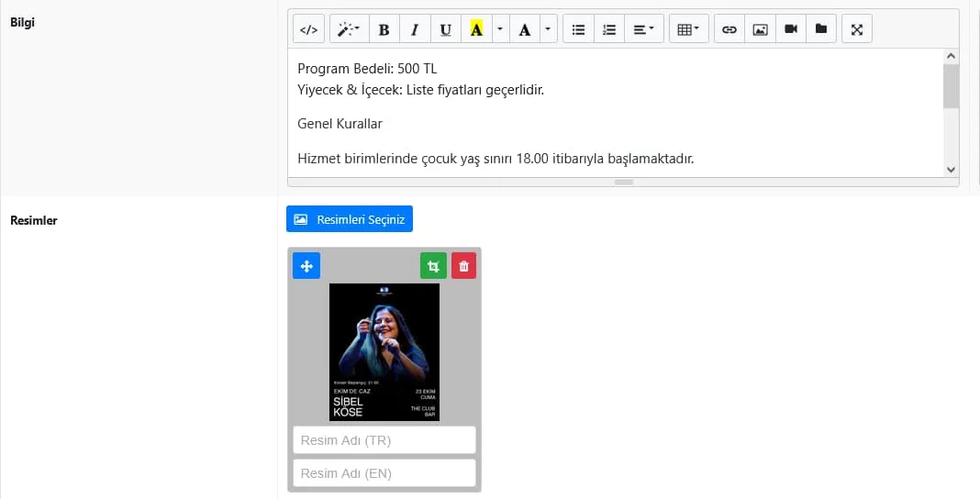Click the editor scrollbar down arrow

(x=951, y=170)
